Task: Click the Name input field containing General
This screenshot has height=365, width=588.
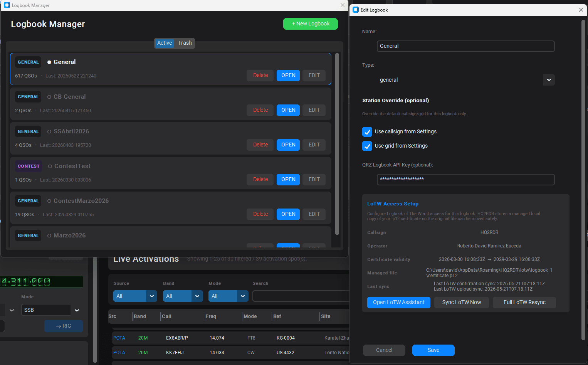Action: [x=466, y=46]
